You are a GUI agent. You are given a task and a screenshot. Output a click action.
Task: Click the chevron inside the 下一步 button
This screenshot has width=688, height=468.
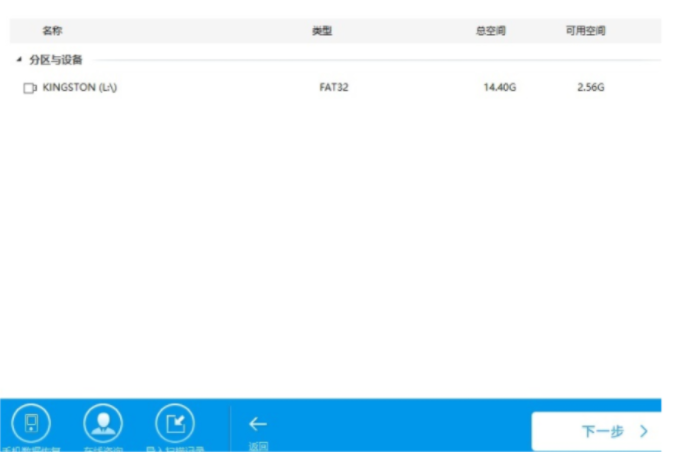pos(643,432)
